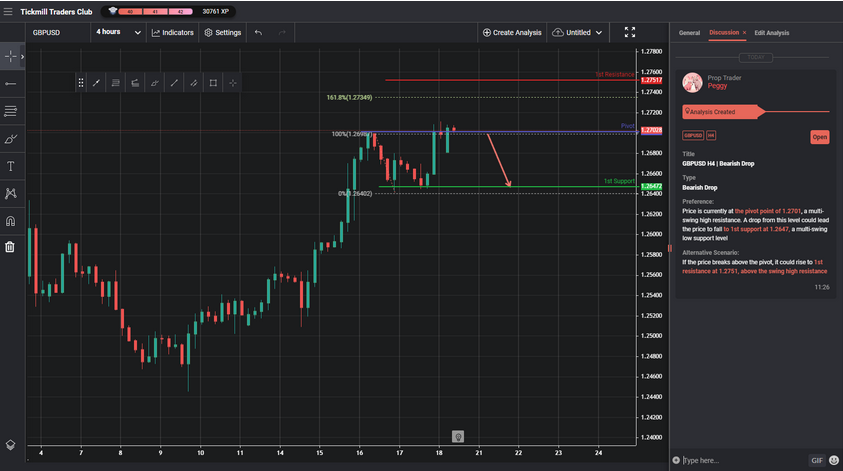Image resolution: width=843 pixels, height=471 pixels.
Task: Switch to the Edit Analysis tab
Action: [x=771, y=33]
